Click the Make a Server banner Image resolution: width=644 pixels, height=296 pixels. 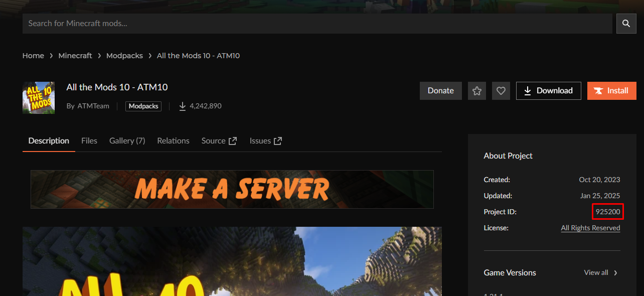tap(232, 189)
